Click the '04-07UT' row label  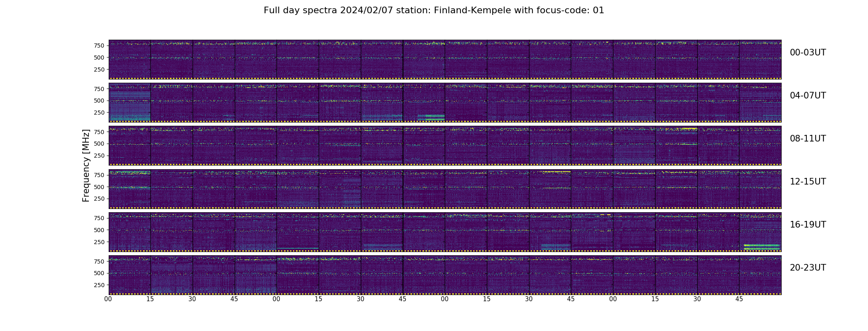(808, 96)
